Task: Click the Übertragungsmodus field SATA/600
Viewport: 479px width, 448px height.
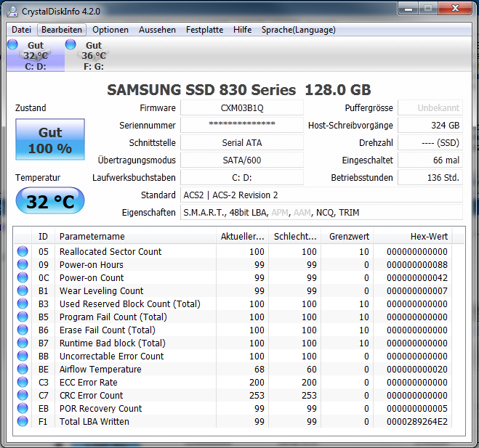Action: pos(242,160)
